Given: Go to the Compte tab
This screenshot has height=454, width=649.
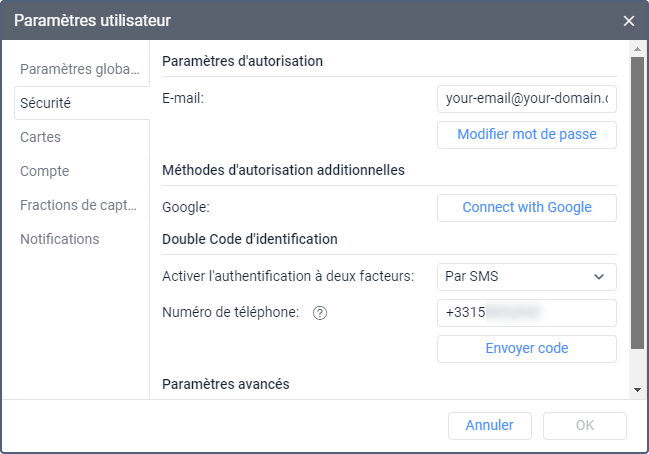Looking at the screenshot, I should (x=82, y=171).
